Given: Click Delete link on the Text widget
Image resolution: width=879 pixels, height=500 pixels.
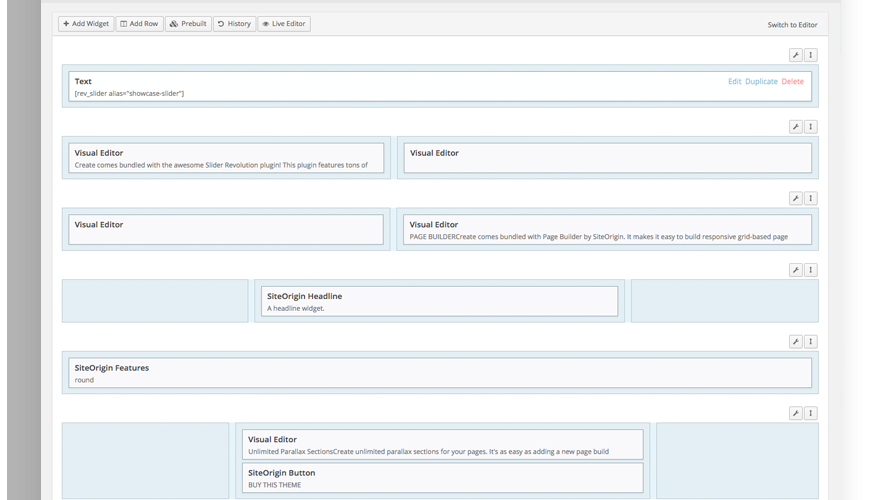Looking at the screenshot, I should (793, 81).
